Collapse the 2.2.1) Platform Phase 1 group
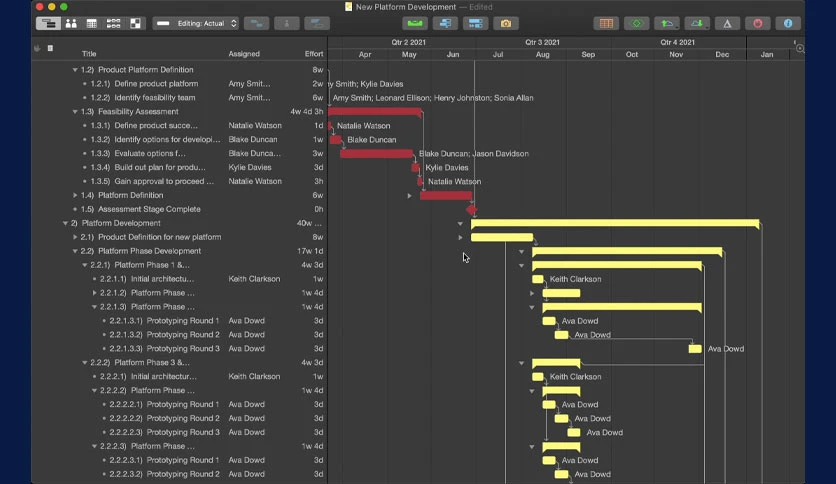The width and height of the screenshot is (836, 484). (x=84, y=265)
